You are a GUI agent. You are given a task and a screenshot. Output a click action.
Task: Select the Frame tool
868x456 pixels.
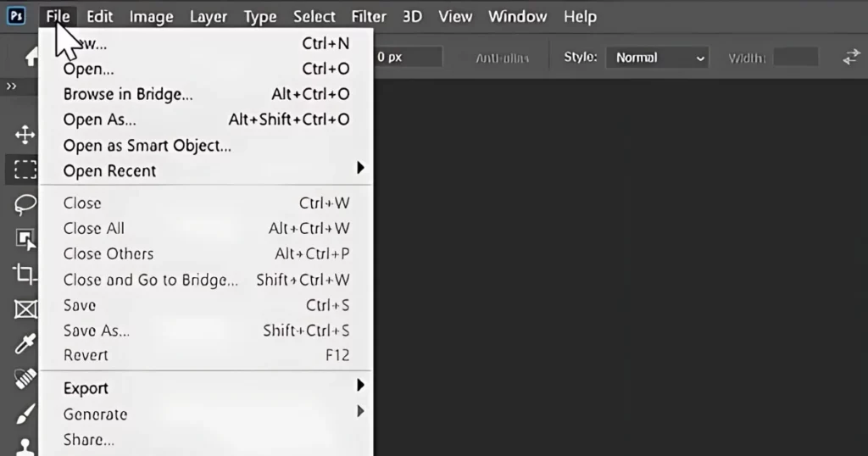coord(25,309)
